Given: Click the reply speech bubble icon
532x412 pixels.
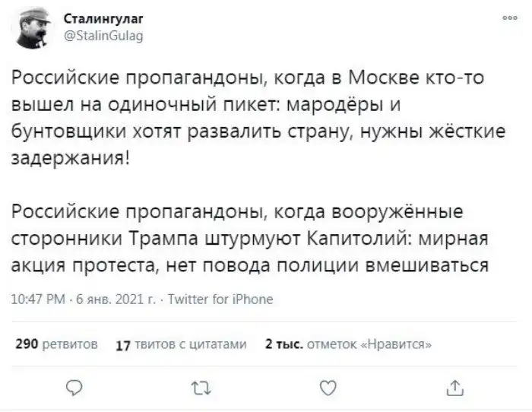Looking at the screenshot, I should pyautogui.click(x=72, y=388).
